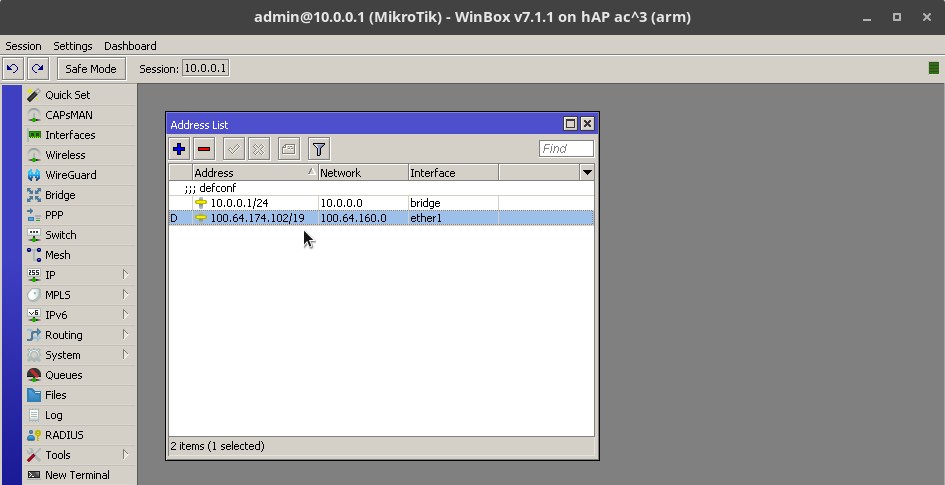Open the Dashboard menu
The width and height of the screenshot is (945, 485).
pos(130,46)
